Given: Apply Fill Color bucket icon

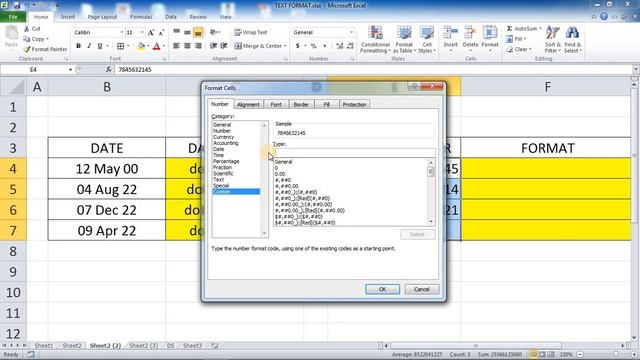Looking at the screenshot, I should [x=141, y=46].
